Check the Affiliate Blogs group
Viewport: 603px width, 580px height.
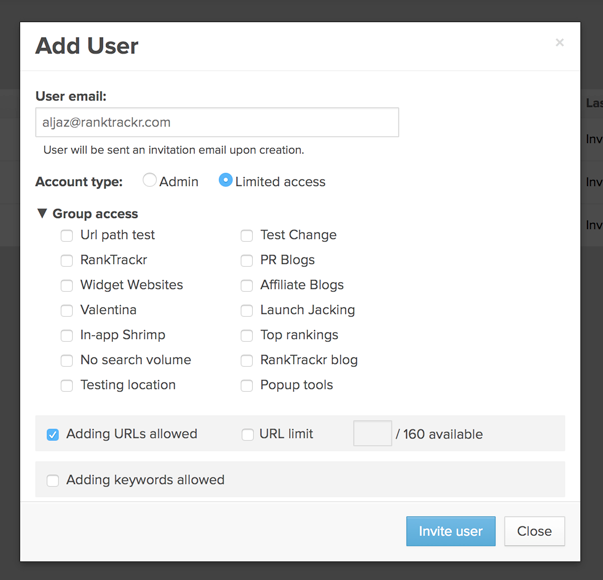[x=247, y=285]
